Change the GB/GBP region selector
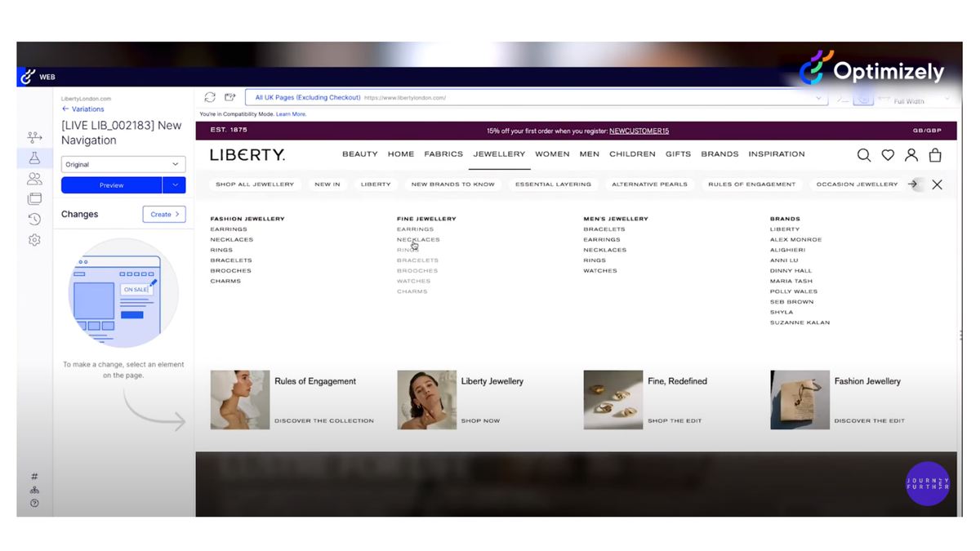Screen dimensions: 980x551 (927, 131)
